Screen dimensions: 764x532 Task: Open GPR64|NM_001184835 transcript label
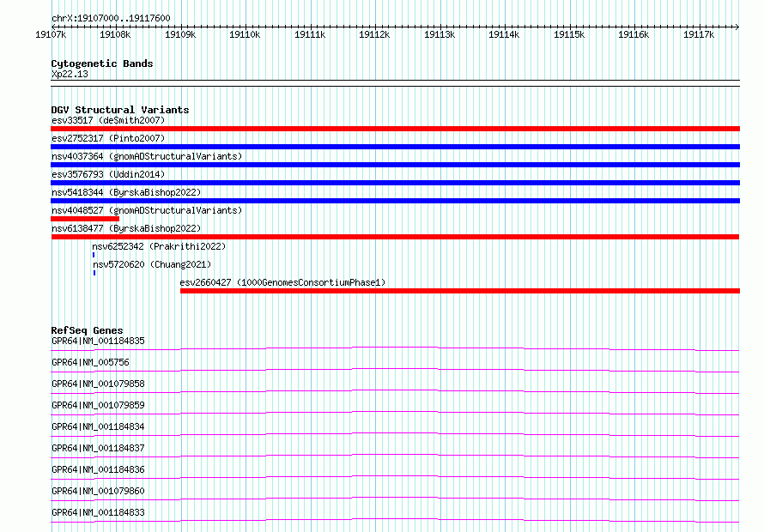coord(98,341)
